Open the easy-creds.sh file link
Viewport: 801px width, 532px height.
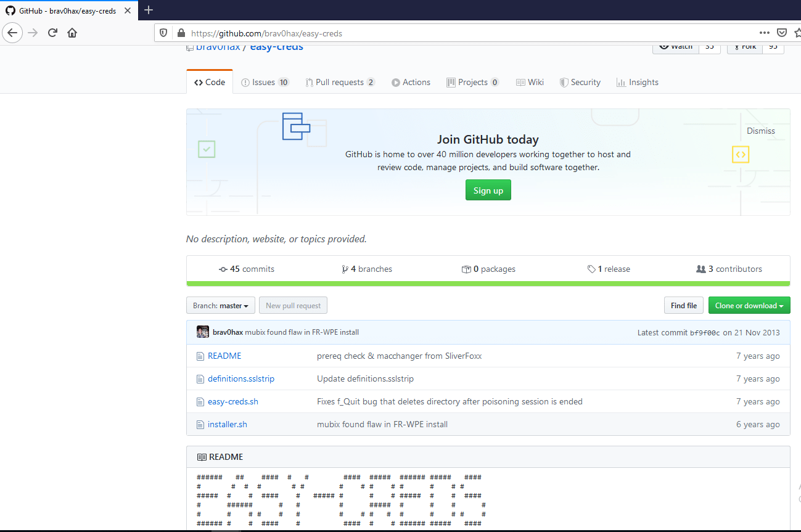(x=233, y=401)
